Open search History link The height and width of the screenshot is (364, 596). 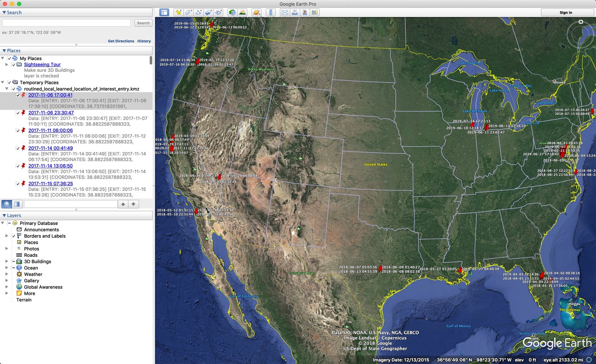(144, 41)
